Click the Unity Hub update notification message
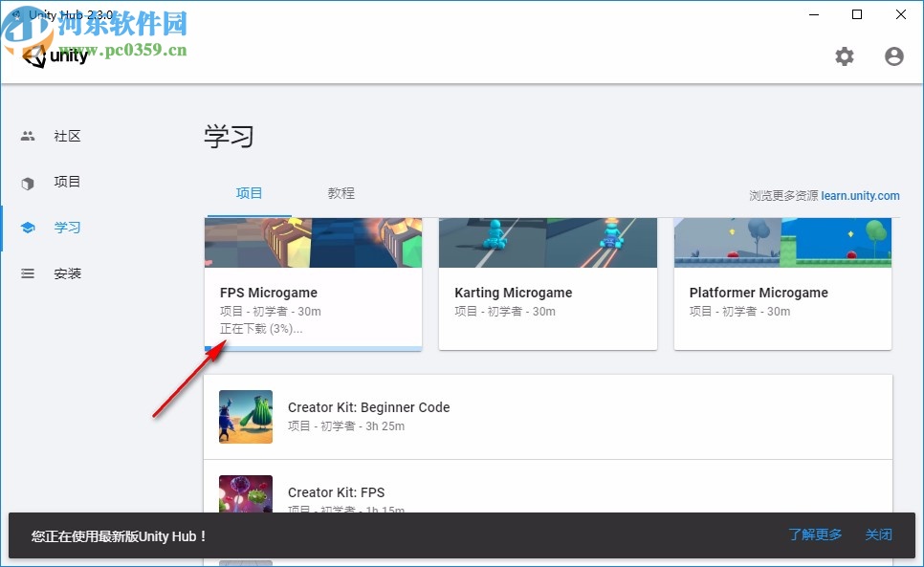 pyautogui.click(x=119, y=536)
